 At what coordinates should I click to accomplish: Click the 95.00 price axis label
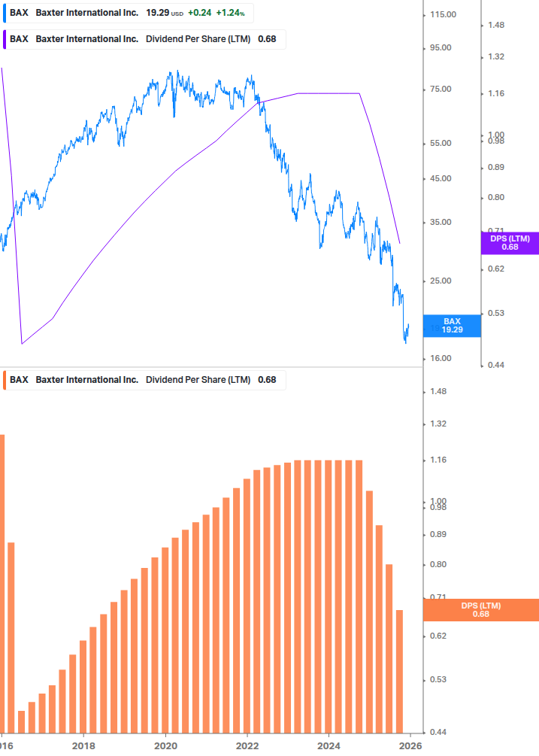[441, 47]
